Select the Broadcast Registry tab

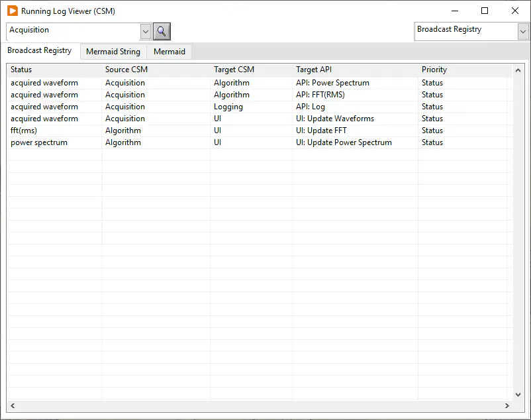point(40,51)
